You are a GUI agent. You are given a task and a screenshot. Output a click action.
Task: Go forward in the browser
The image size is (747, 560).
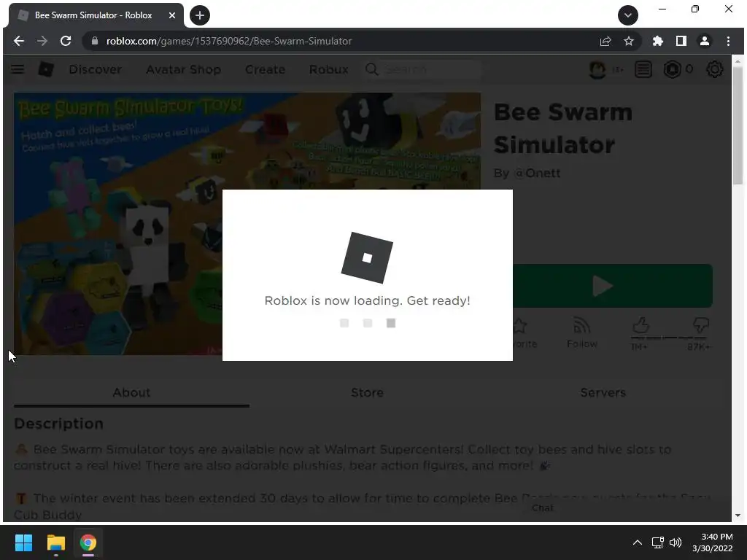pos(42,41)
